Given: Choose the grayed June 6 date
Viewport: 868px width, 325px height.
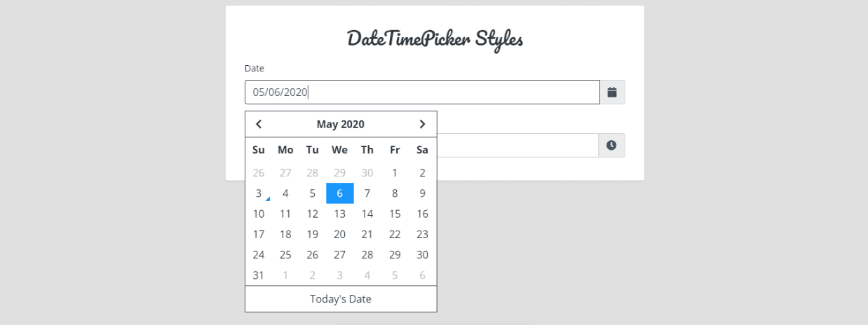Looking at the screenshot, I should 422,275.
